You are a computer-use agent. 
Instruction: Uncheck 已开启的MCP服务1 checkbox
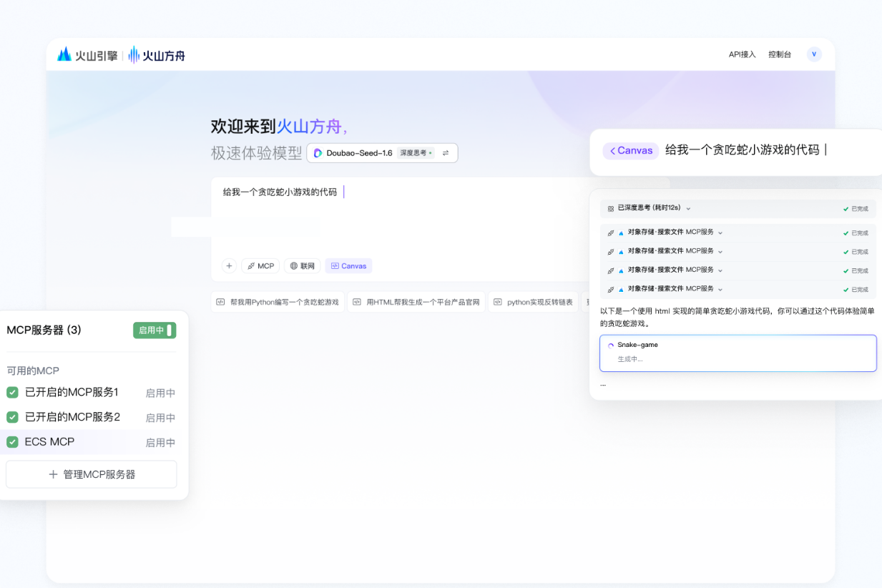coord(12,393)
